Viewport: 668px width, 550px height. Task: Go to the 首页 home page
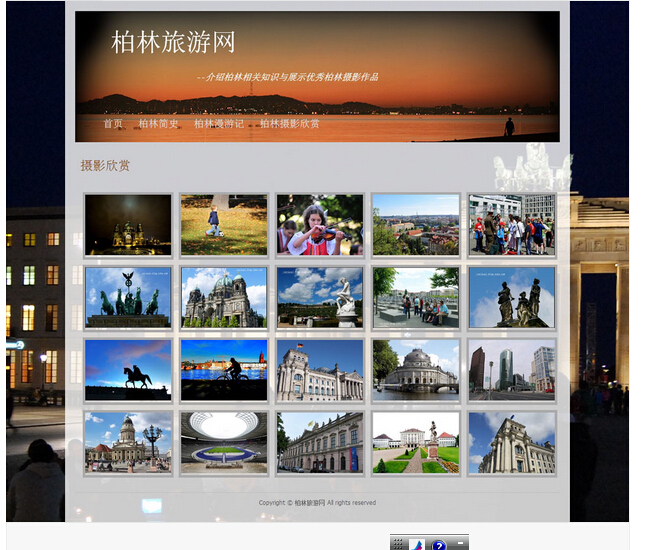(113, 124)
